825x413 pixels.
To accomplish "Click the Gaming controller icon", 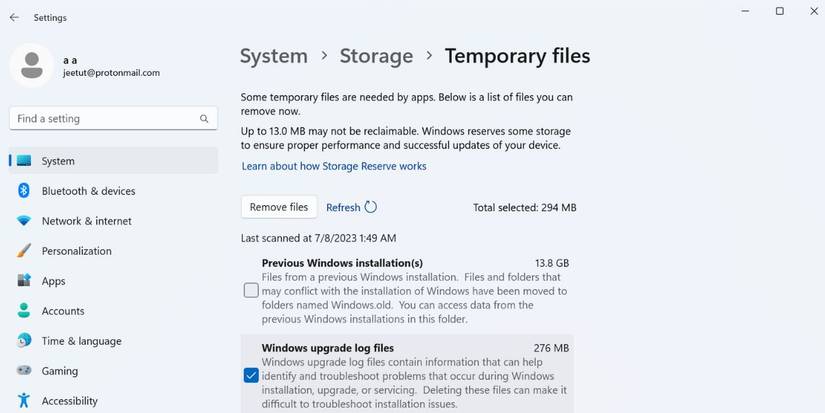I will click(x=24, y=371).
